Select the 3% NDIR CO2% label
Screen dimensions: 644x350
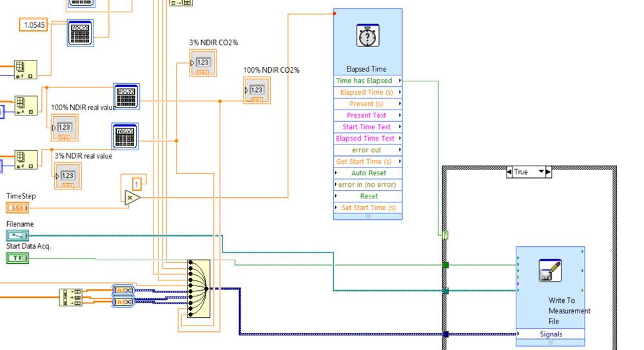point(213,43)
